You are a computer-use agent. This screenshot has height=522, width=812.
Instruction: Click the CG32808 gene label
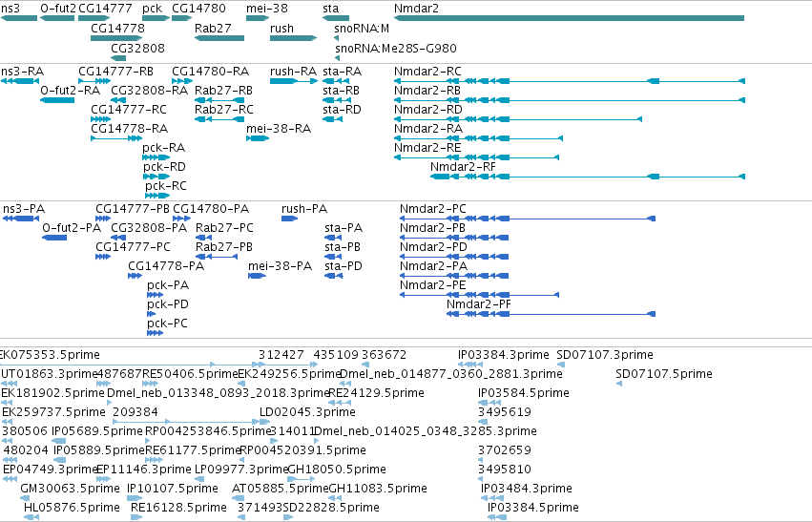coord(137,48)
